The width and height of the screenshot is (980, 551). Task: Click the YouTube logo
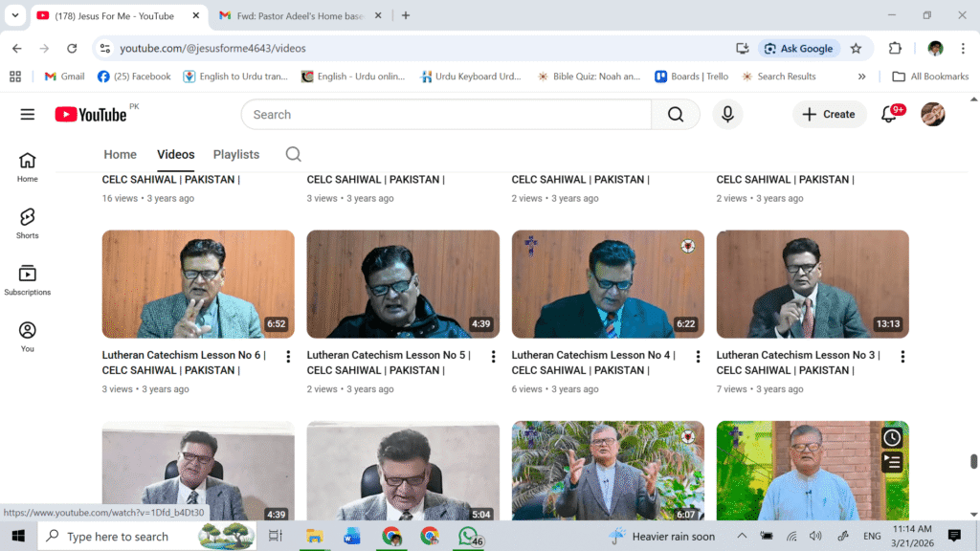[91, 115]
